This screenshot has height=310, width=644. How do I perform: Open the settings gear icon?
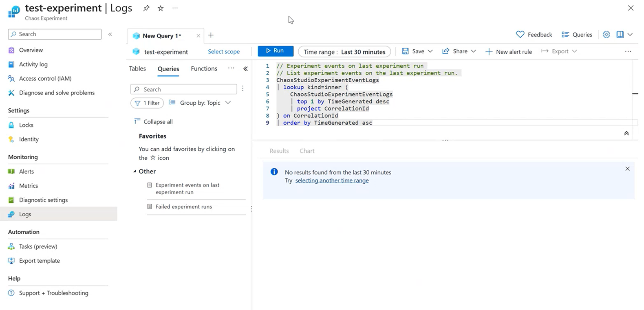click(606, 35)
